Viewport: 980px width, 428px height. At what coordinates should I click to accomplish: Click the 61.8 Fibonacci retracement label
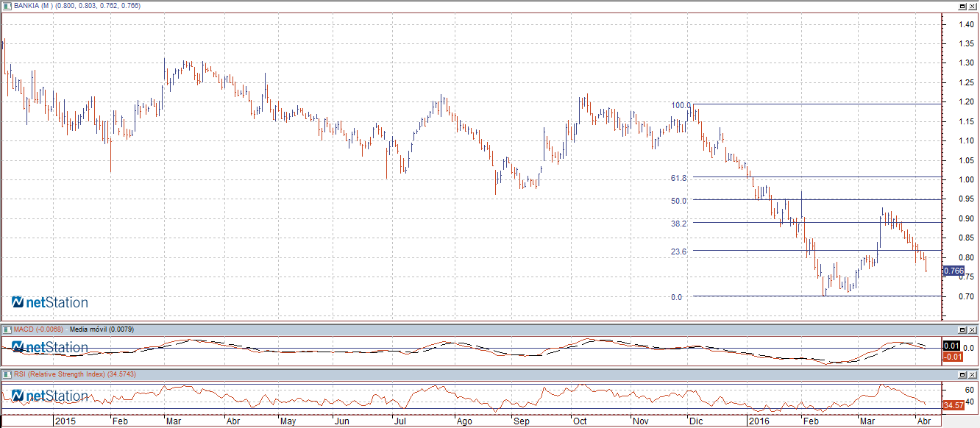678,178
